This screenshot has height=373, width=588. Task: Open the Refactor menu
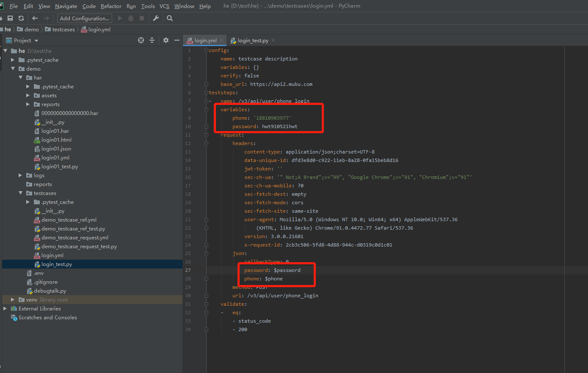coord(111,6)
